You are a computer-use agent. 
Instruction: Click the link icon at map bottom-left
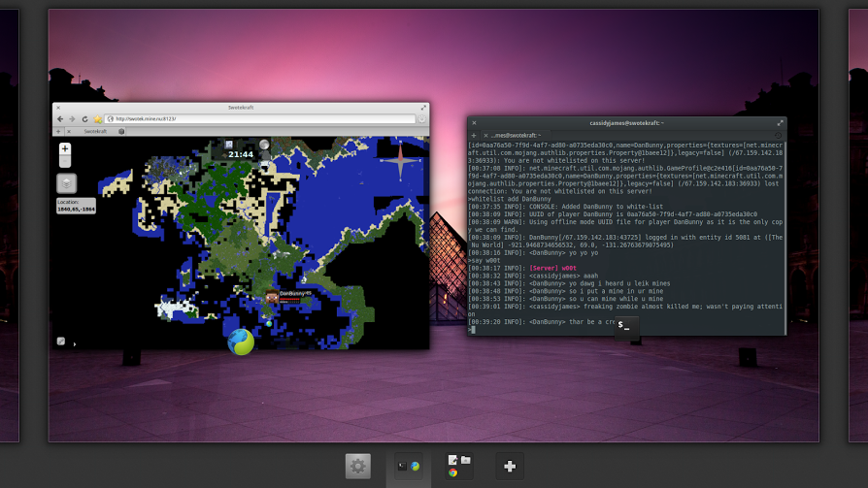61,342
